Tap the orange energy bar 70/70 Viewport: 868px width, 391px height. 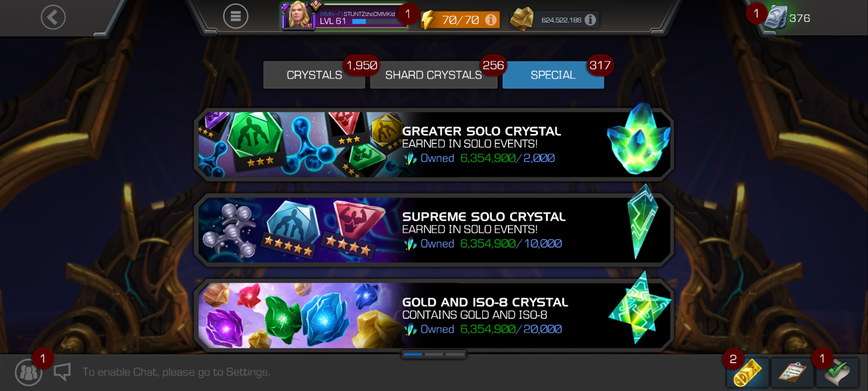[460, 20]
